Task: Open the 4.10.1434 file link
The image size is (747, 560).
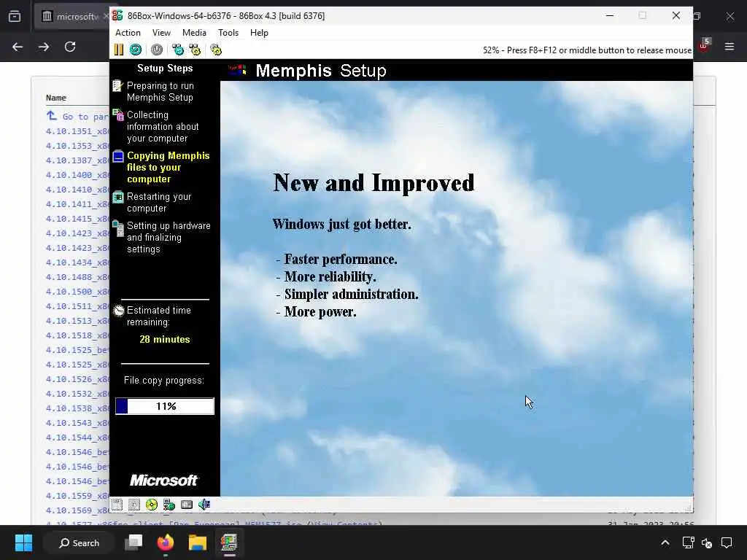Action: [77, 262]
